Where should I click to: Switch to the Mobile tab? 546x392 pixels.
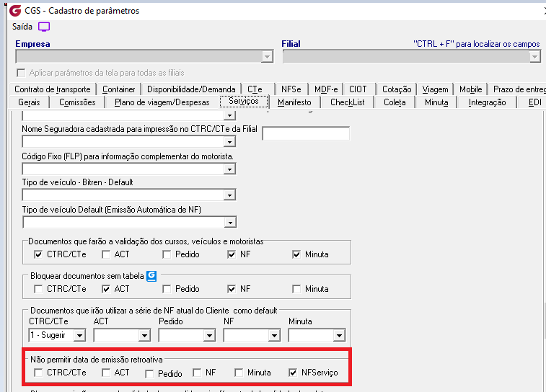point(471,89)
